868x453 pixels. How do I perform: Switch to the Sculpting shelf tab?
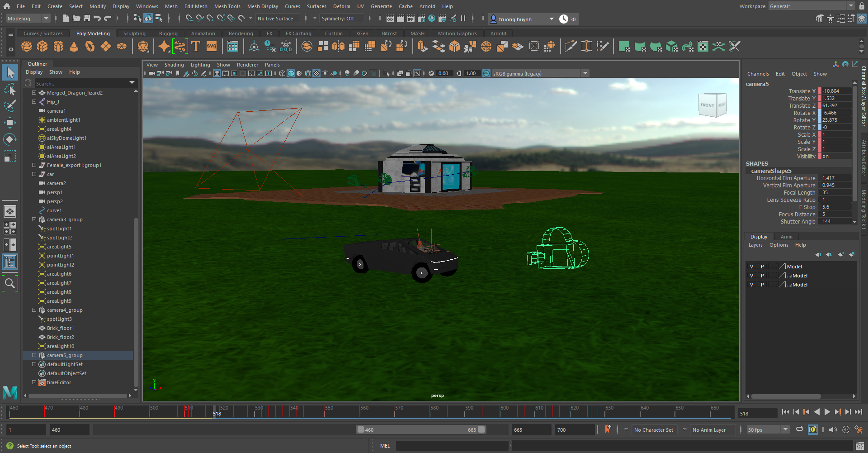click(134, 33)
